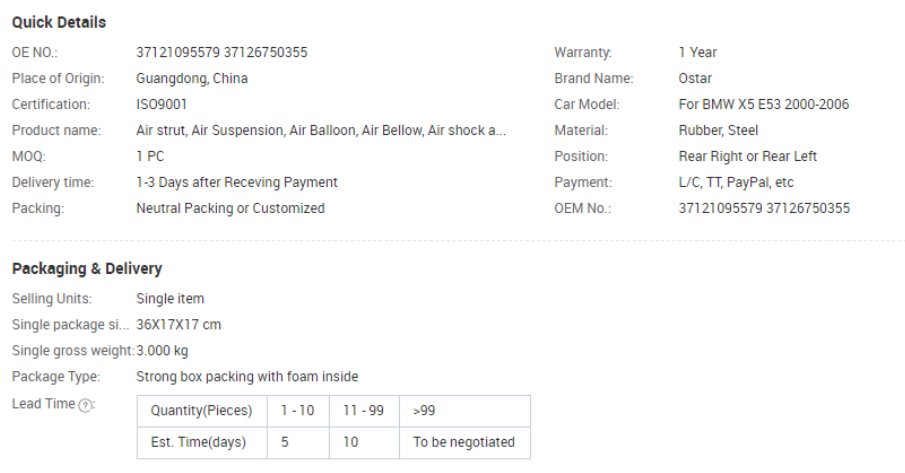Image resolution: width=905 pixels, height=473 pixels.
Task: Click the truncated Single package size label
Action: [70, 324]
